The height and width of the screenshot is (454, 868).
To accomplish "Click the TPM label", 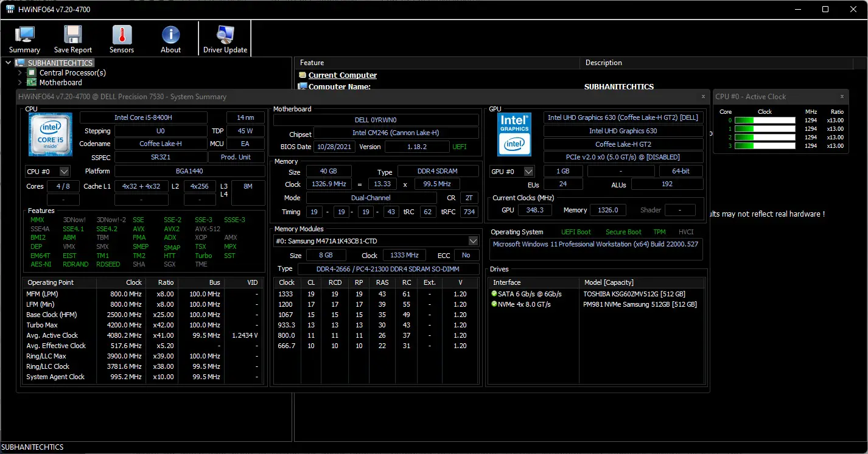I will click(x=659, y=232).
